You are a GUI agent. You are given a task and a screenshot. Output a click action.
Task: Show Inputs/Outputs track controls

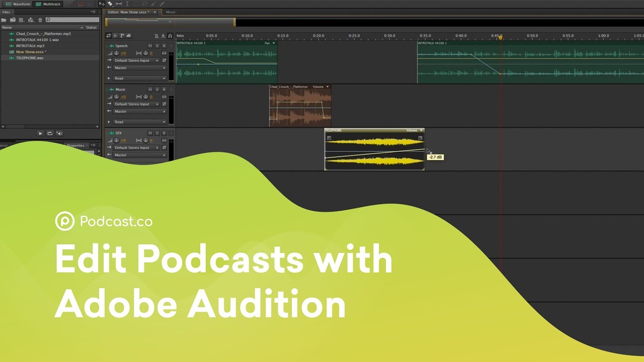(108, 36)
